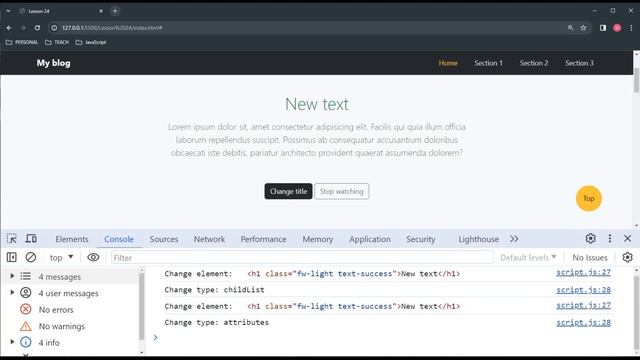640x360 pixels.
Task: Click the 'Change type: childList' log message
Action: pos(214,290)
